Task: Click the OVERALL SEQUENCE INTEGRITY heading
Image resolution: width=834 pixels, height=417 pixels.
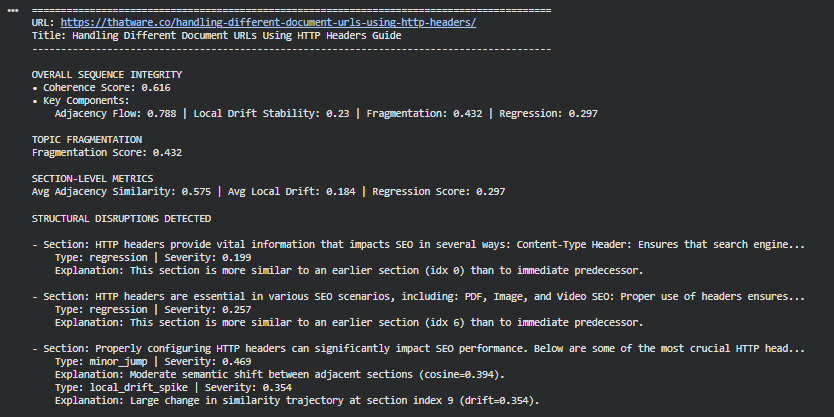Action: click(x=107, y=74)
